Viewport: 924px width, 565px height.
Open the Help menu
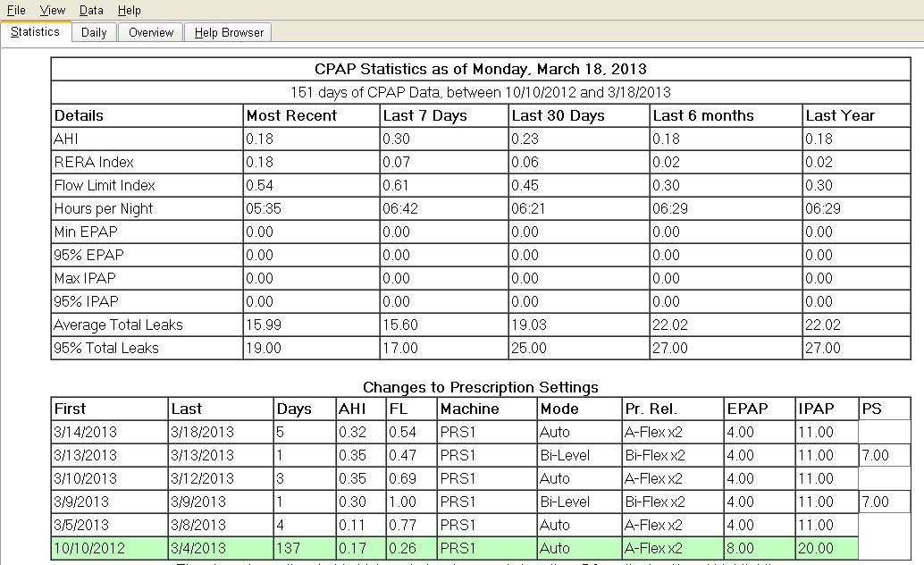tap(129, 10)
